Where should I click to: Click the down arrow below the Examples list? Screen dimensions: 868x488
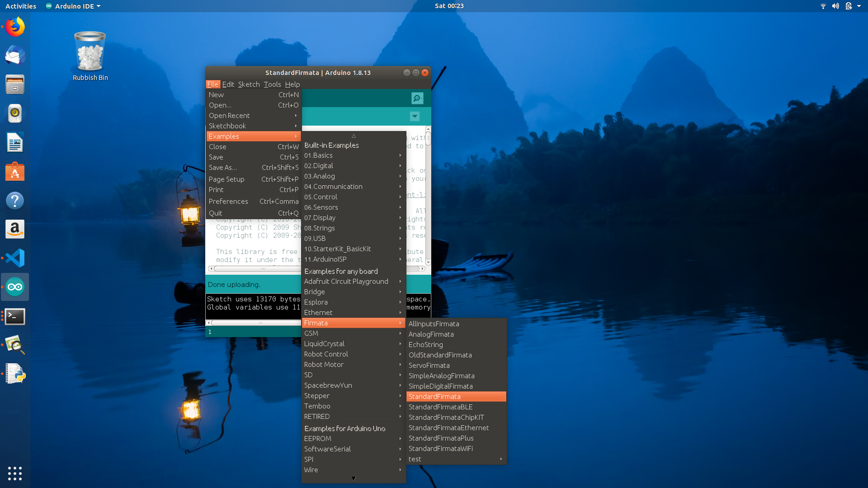click(x=354, y=478)
